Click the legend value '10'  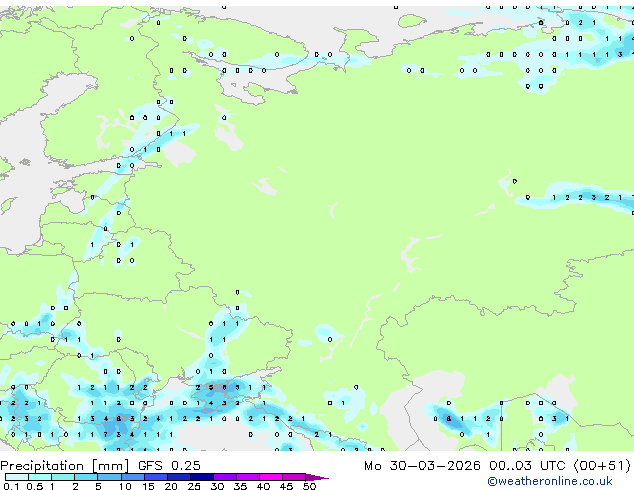tap(125, 486)
